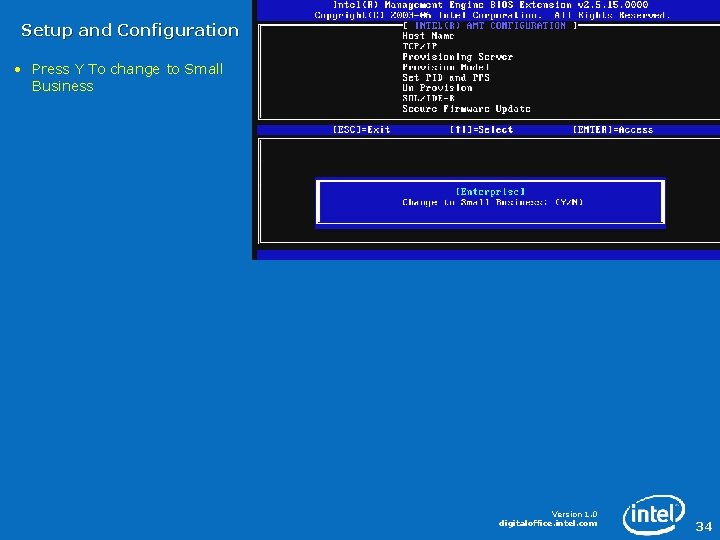720x540 pixels.
Task: Click the Press Y To change bullet text
Action: [127, 77]
